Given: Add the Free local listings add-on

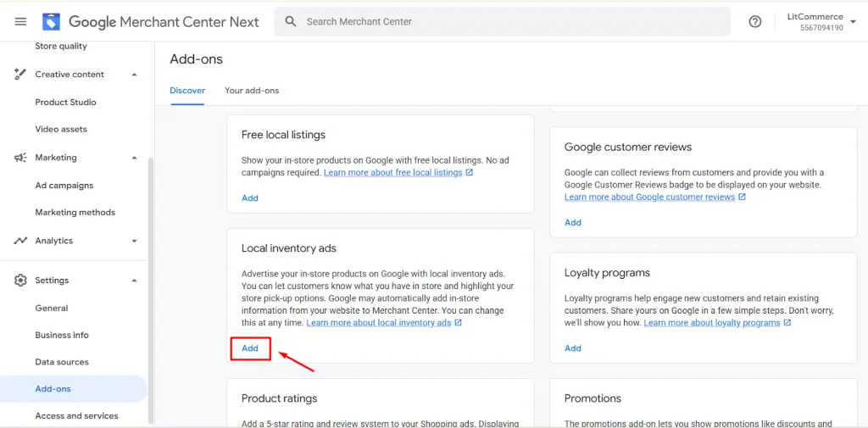Looking at the screenshot, I should 250,197.
